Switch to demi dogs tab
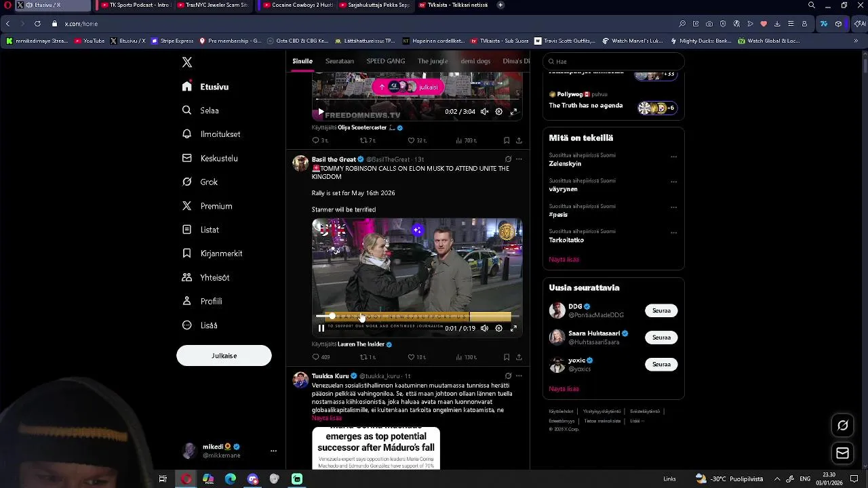The height and width of the screenshot is (488, 868). coord(475,61)
